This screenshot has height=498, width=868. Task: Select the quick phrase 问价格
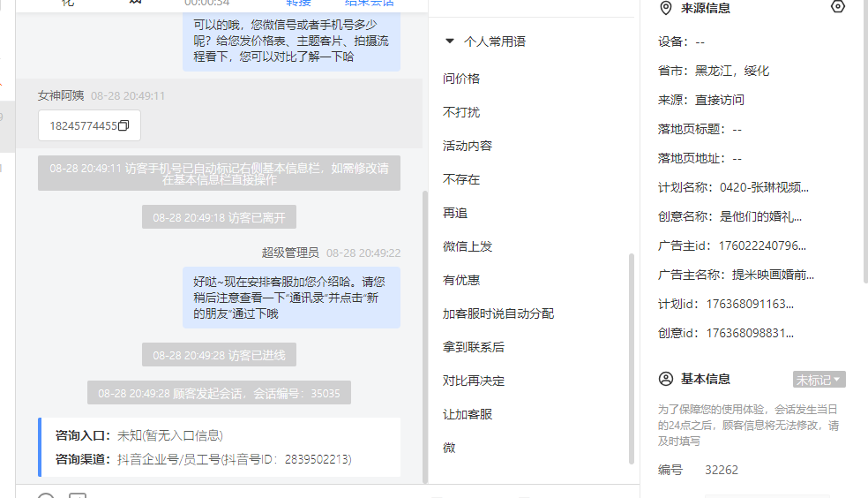tap(461, 79)
